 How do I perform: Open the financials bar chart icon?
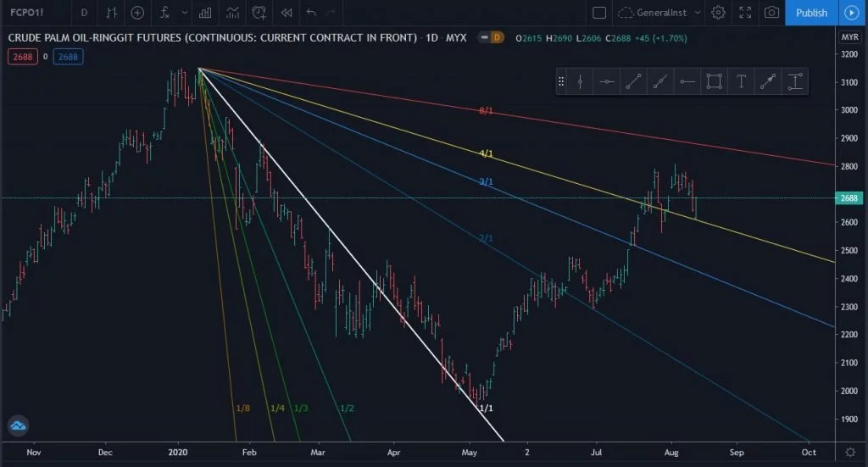204,13
